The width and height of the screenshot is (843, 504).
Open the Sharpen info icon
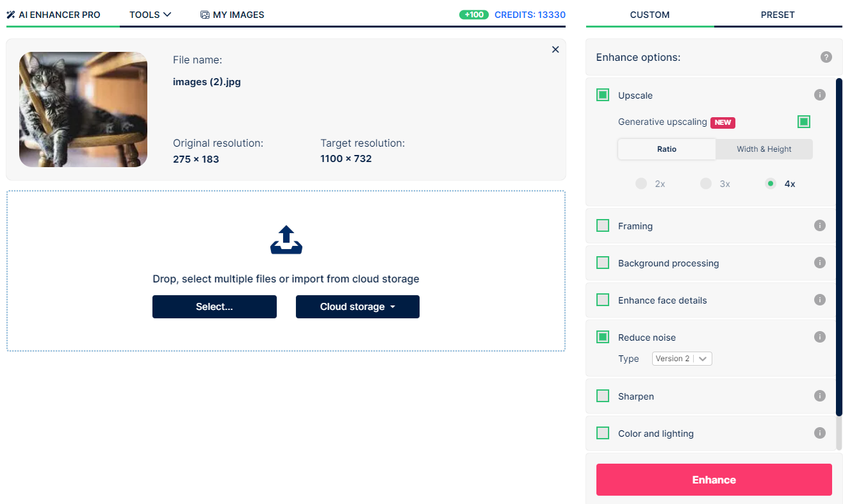819,396
